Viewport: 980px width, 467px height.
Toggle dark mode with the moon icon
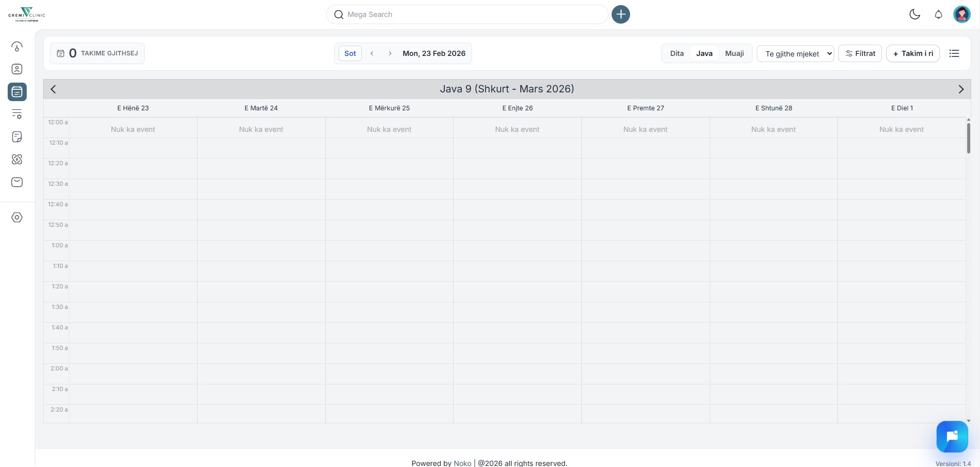(914, 14)
